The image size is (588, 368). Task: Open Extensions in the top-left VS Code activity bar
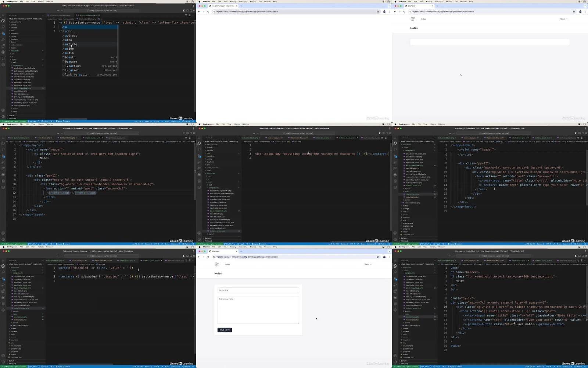click(3, 46)
